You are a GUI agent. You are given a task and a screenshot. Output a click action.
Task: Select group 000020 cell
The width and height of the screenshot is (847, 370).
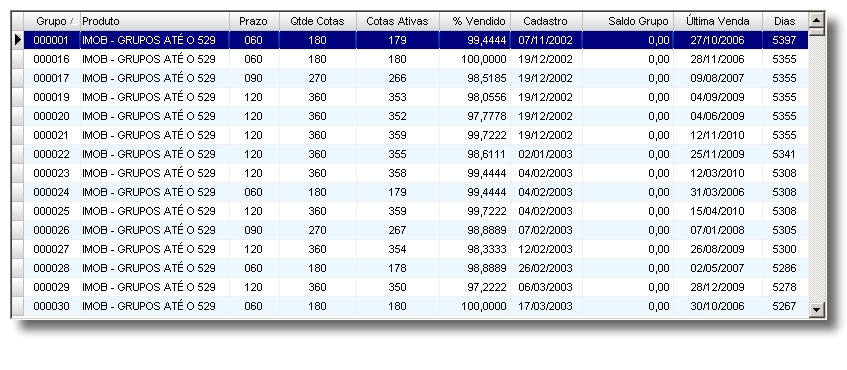click(52, 116)
